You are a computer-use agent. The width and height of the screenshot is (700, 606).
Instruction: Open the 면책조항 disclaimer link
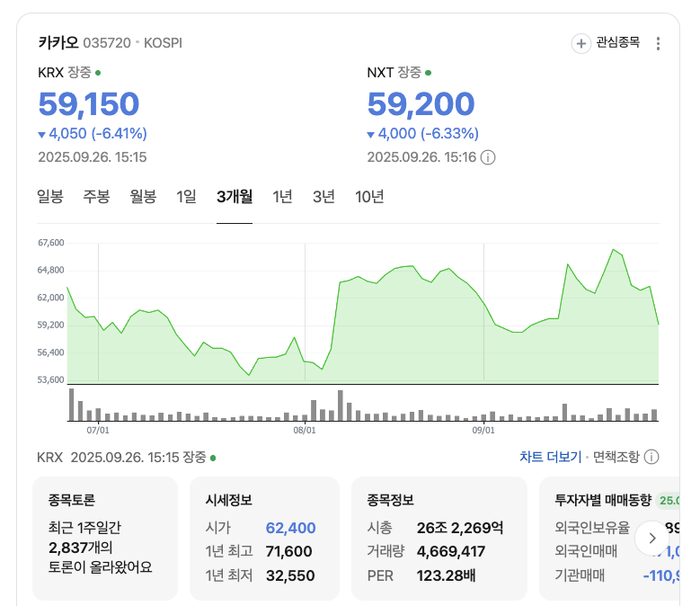point(616,457)
